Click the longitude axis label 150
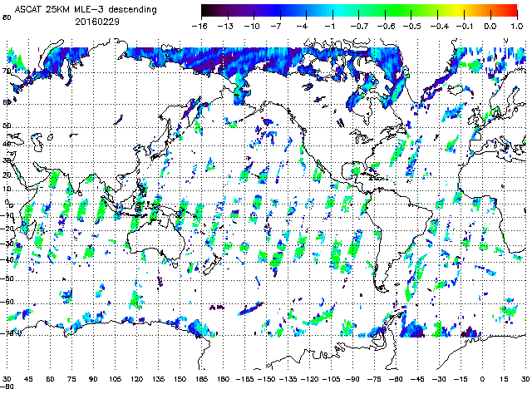Image resolution: width=532 pixels, height=399 pixels. pyautogui.click(x=180, y=379)
